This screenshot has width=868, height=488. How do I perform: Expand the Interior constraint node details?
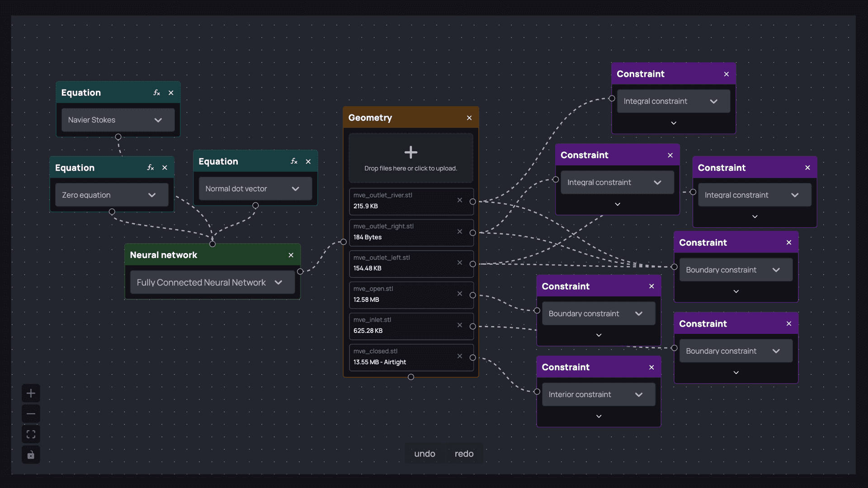coord(599,416)
